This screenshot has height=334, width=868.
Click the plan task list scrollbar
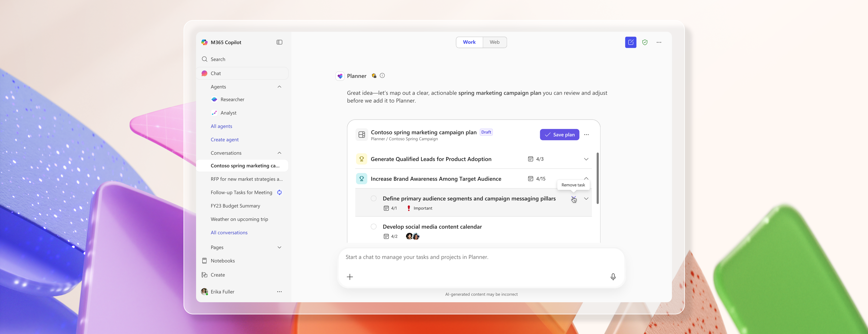coord(597,178)
